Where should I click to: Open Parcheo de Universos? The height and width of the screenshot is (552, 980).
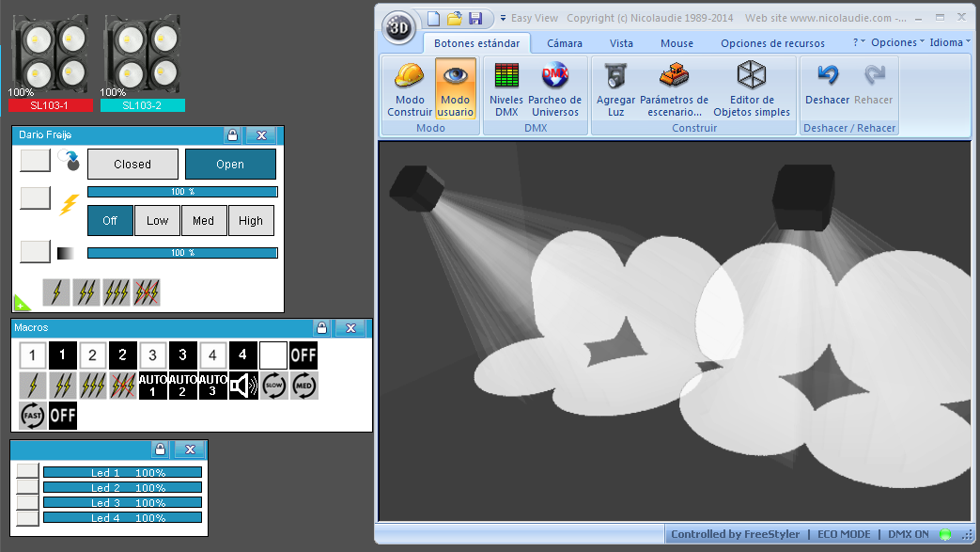click(555, 89)
